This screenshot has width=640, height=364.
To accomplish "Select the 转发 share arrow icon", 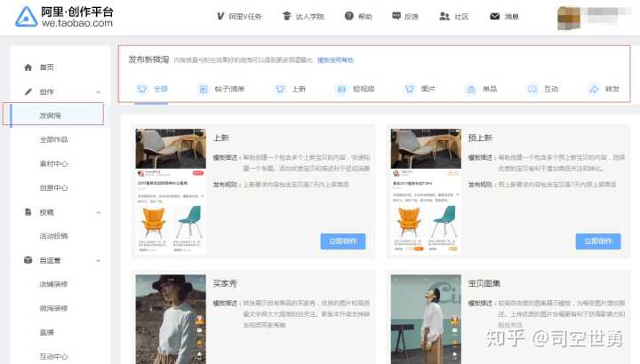I will pyautogui.click(x=594, y=89).
